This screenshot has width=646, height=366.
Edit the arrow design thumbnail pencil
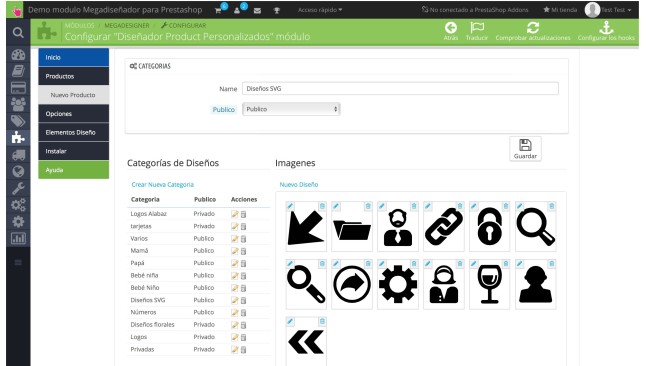[290, 206]
